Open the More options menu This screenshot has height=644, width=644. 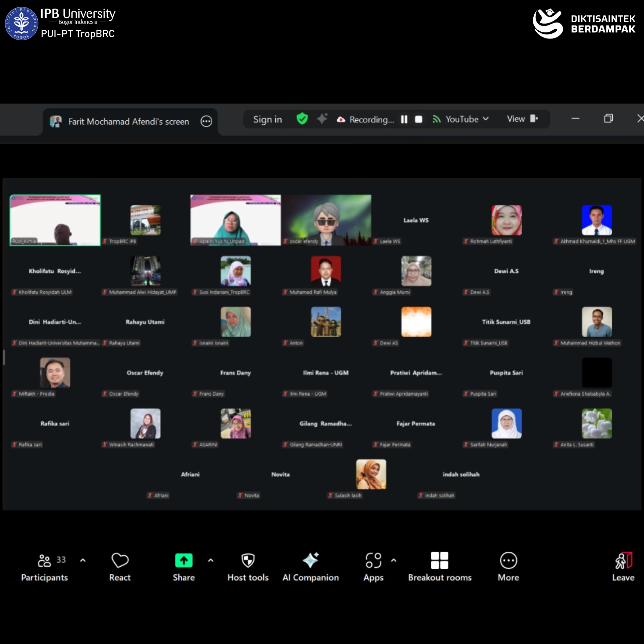tap(508, 561)
